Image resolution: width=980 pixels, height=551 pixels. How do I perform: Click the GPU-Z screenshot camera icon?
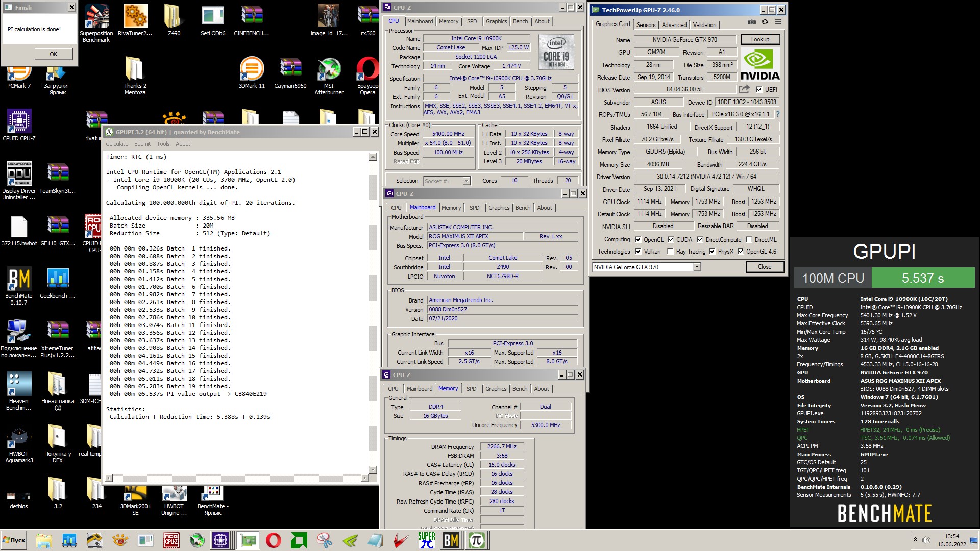(751, 22)
